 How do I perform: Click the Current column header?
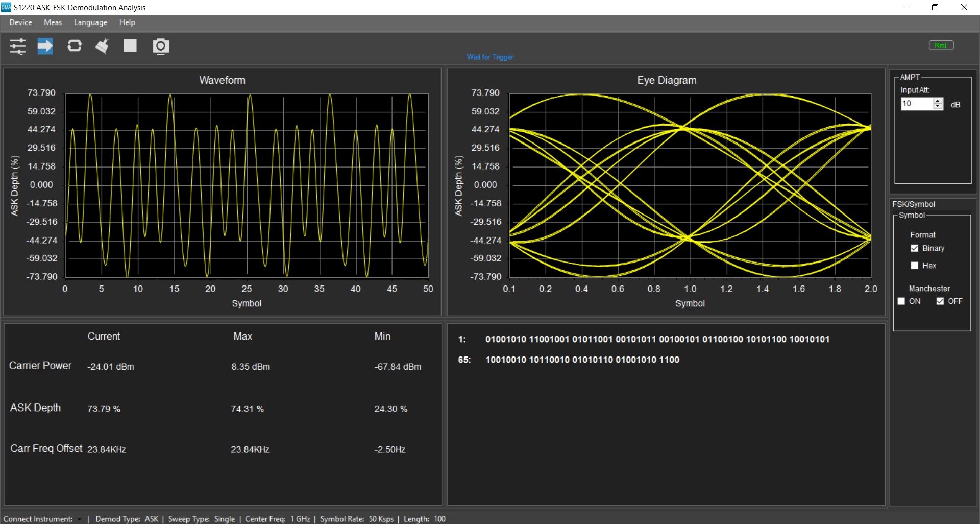pos(104,337)
